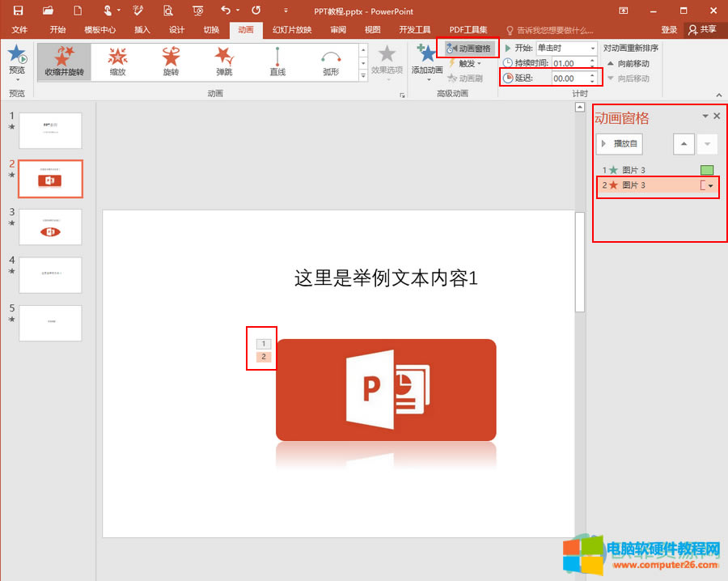Viewport: 728px width, 581px height.
Task: Click the Undo arrow icon
Action: 226,11
